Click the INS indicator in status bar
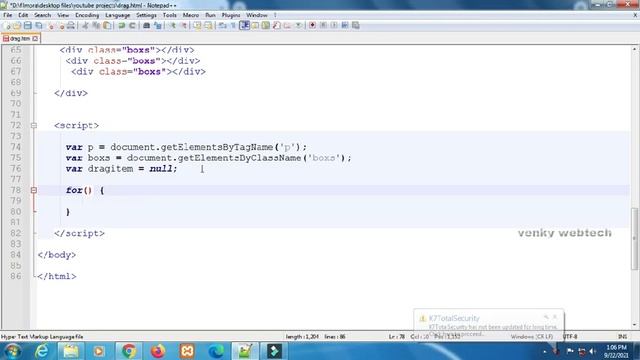 [622, 337]
